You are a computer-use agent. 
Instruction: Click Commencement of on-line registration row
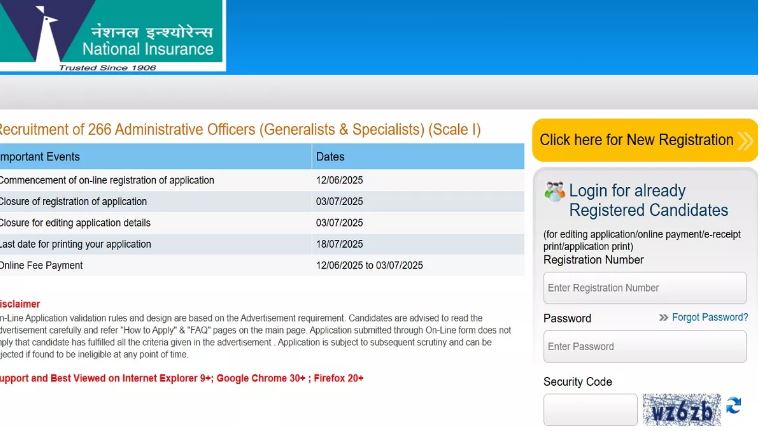click(x=262, y=180)
